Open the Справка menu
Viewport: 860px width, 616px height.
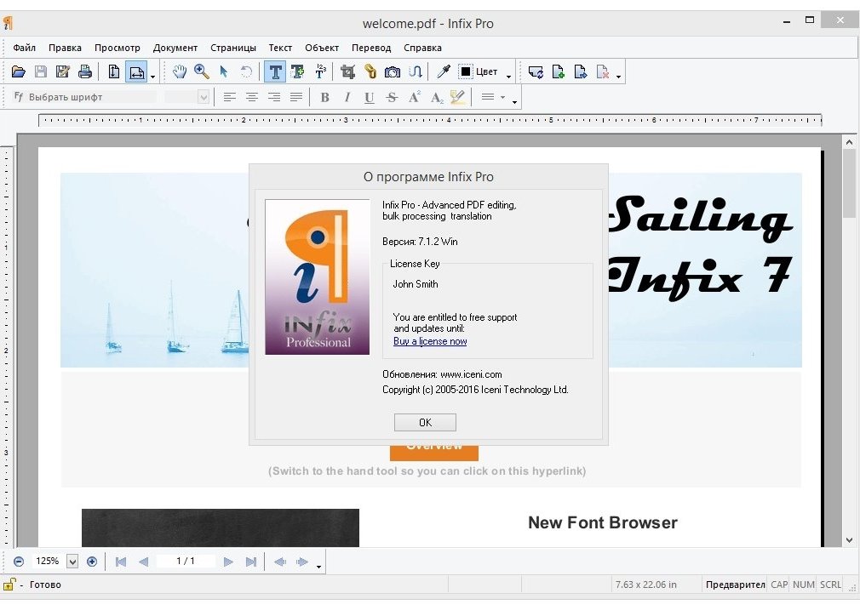point(422,48)
